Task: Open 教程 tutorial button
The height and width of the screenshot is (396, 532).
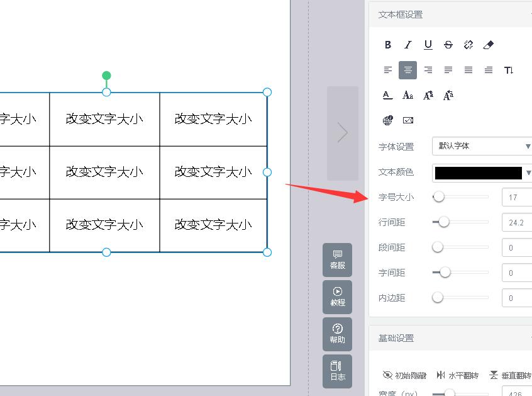Action: coord(337,297)
